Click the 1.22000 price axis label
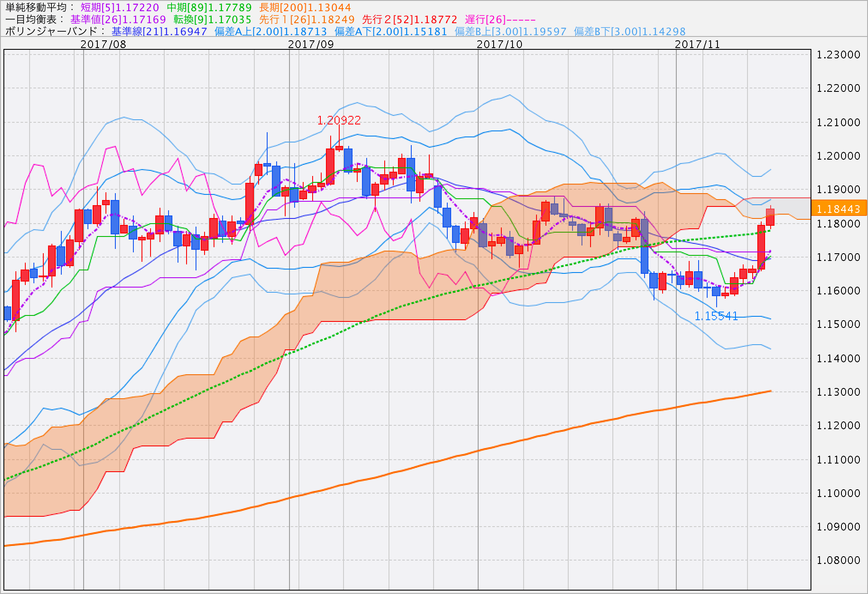 point(838,88)
